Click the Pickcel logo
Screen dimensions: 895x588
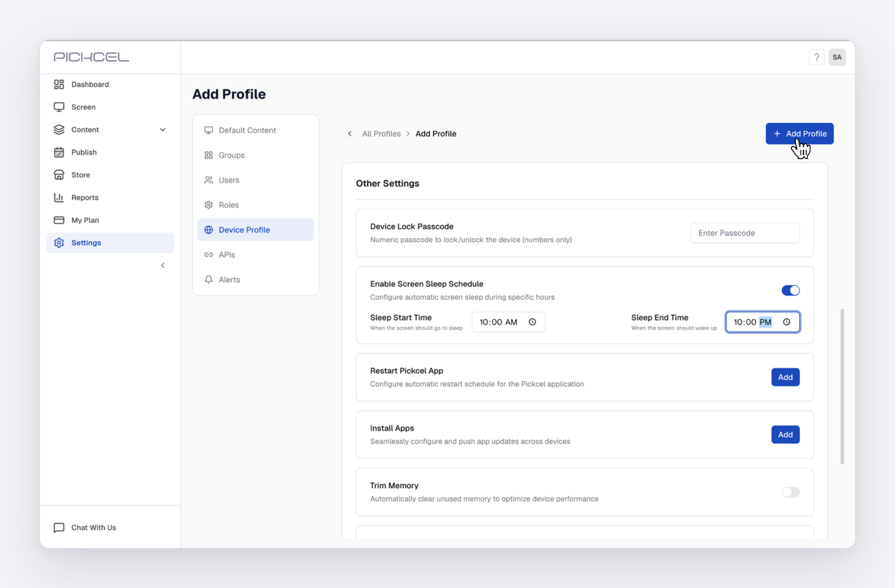(x=91, y=57)
